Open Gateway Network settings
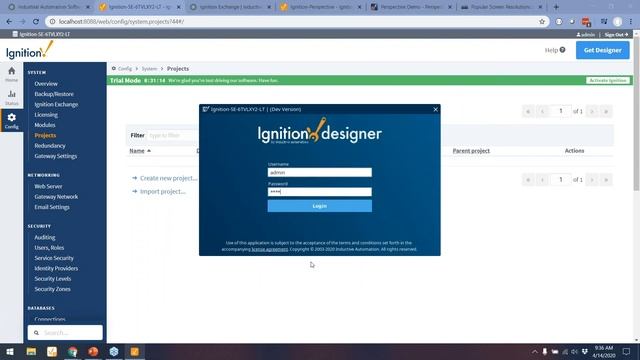 tap(56, 197)
